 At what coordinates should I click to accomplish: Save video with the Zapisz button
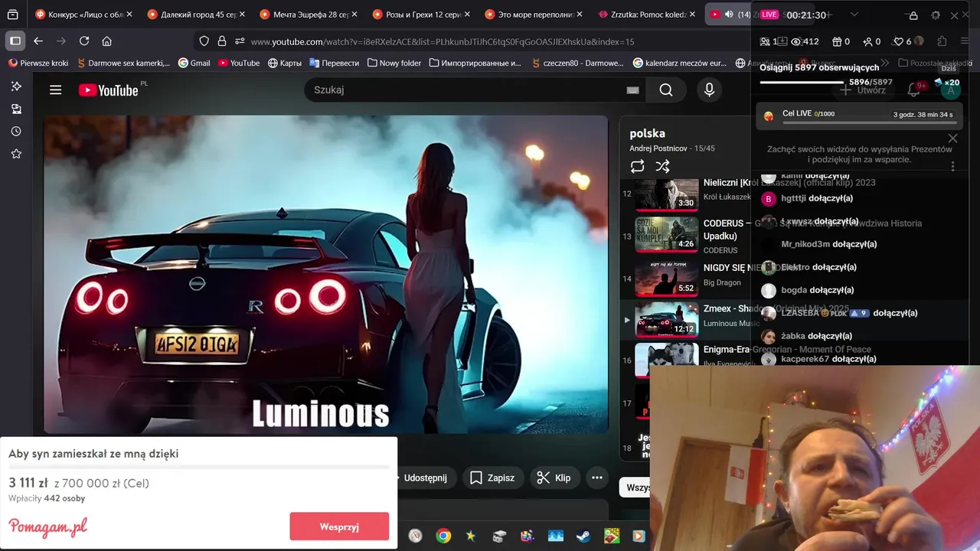(x=492, y=478)
